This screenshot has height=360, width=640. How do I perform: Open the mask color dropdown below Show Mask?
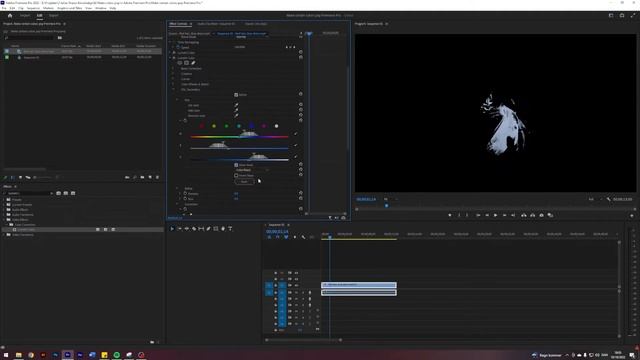(x=252, y=170)
